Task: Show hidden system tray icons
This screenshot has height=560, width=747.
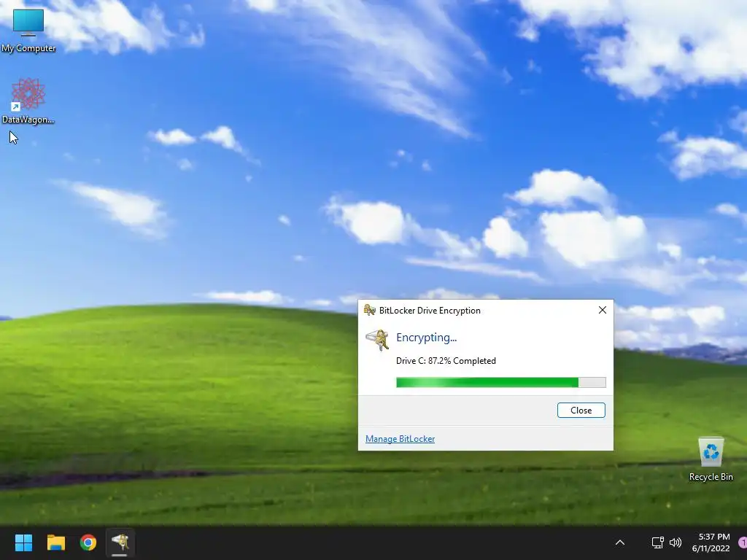Action: coord(620,542)
